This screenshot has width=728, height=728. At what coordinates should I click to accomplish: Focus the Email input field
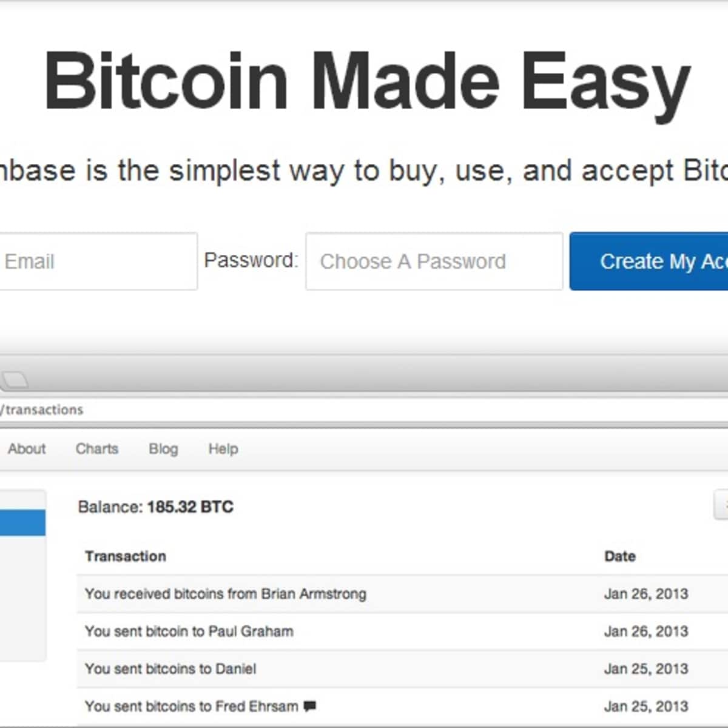pyautogui.click(x=97, y=261)
